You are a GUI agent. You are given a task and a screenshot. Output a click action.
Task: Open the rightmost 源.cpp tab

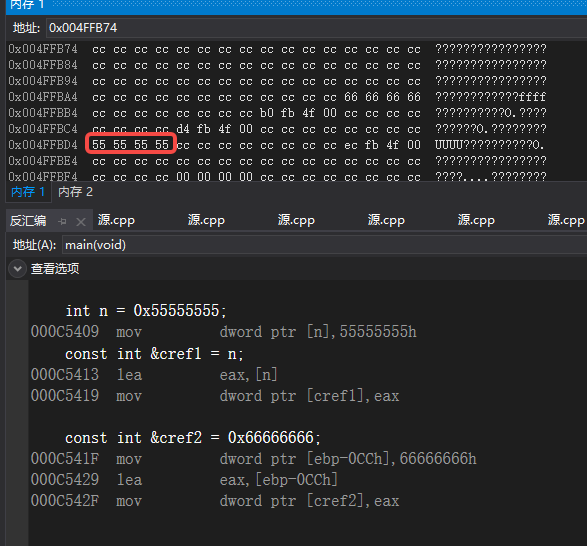coord(566,220)
